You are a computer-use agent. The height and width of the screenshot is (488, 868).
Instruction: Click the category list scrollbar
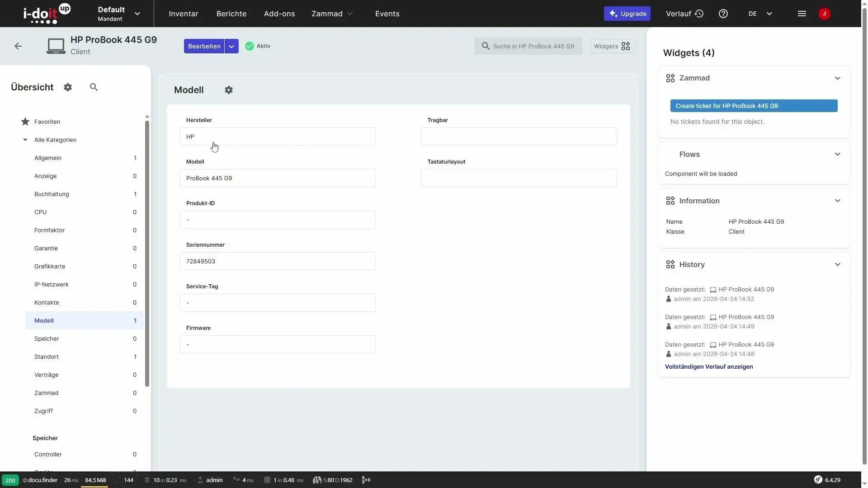pyautogui.click(x=147, y=253)
